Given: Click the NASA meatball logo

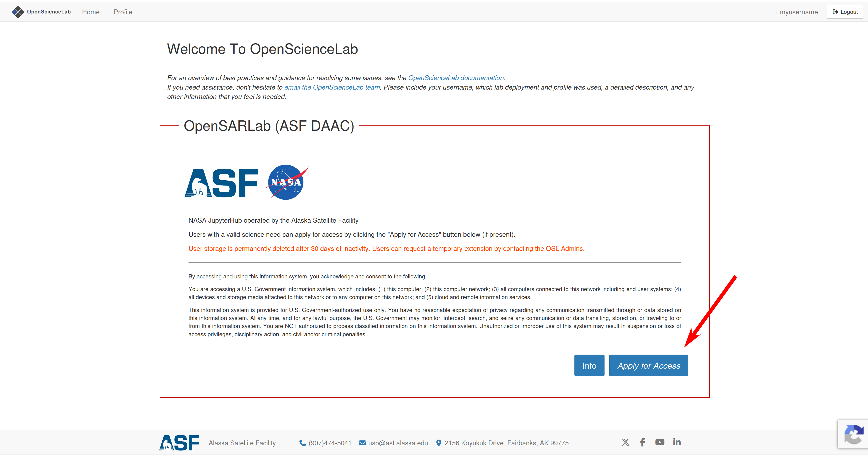Looking at the screenshot, I should click(287, 182).
